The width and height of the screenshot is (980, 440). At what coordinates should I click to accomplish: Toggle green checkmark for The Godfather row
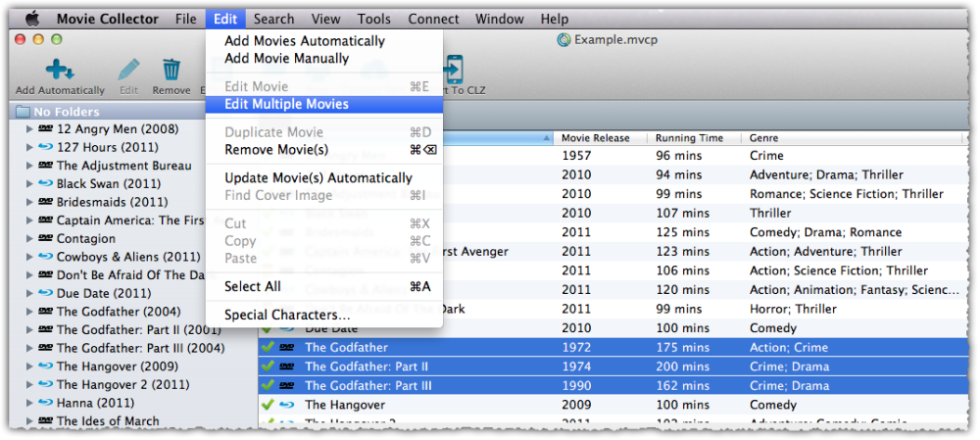tap(268, 347)
